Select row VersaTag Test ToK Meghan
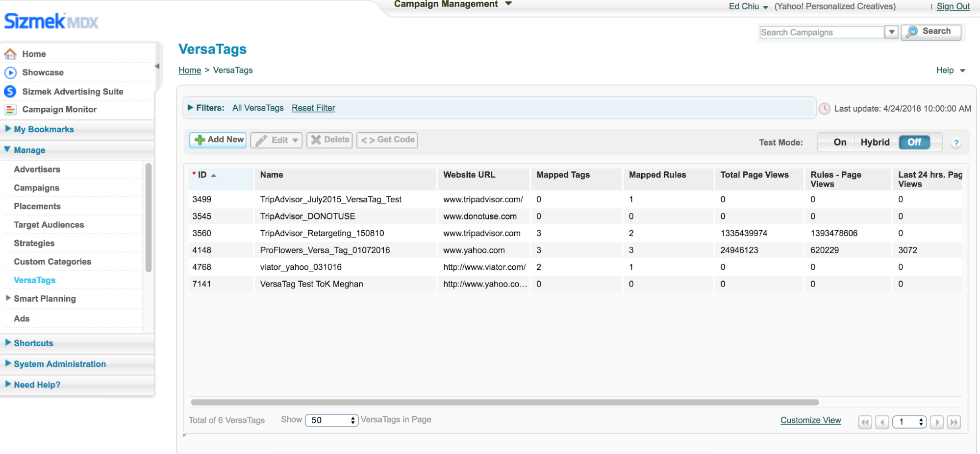 [x=575, y=284]
